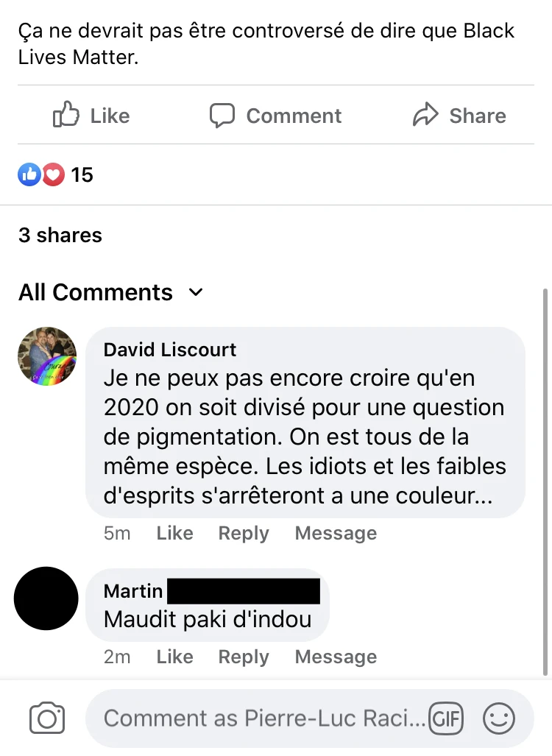Viewport: 552px width, 756px height.
Task: Click the dropdown chevron beside All Comments
Action: (196, 292)
